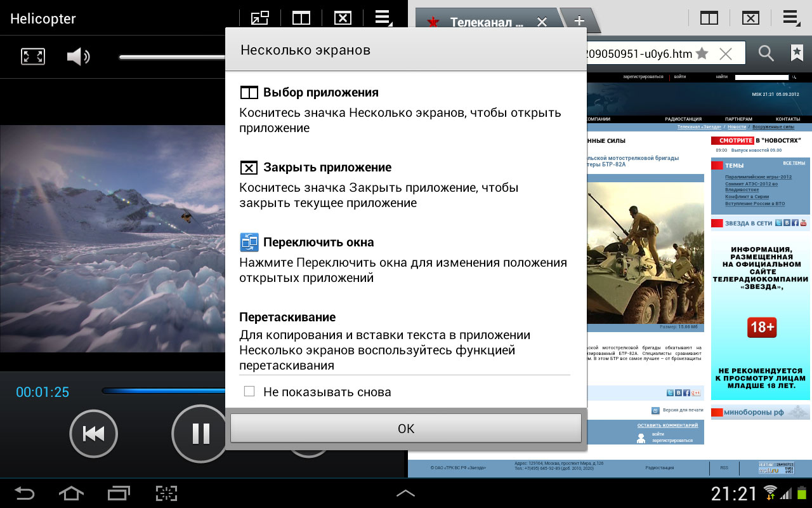Click VK icon next to 'Звезда в сети'
Viewport: 812px width, 508px height.
click(x=787, y=223)
